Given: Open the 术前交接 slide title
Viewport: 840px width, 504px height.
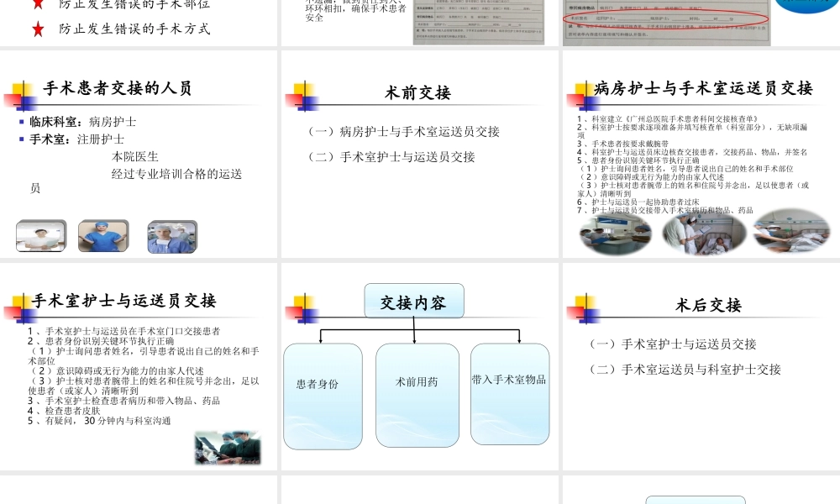Looking at the screenshot, I should point(417,93).
